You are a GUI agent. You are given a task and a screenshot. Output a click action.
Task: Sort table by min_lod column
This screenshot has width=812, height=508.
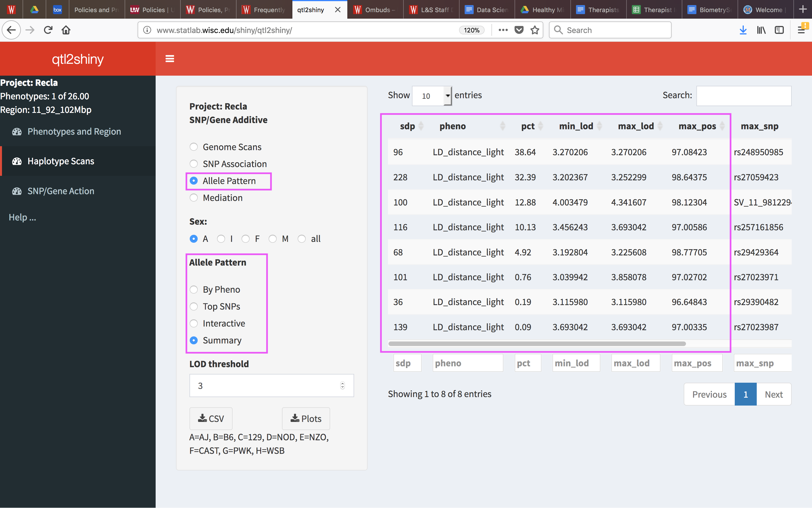click(x=577, y=126)
